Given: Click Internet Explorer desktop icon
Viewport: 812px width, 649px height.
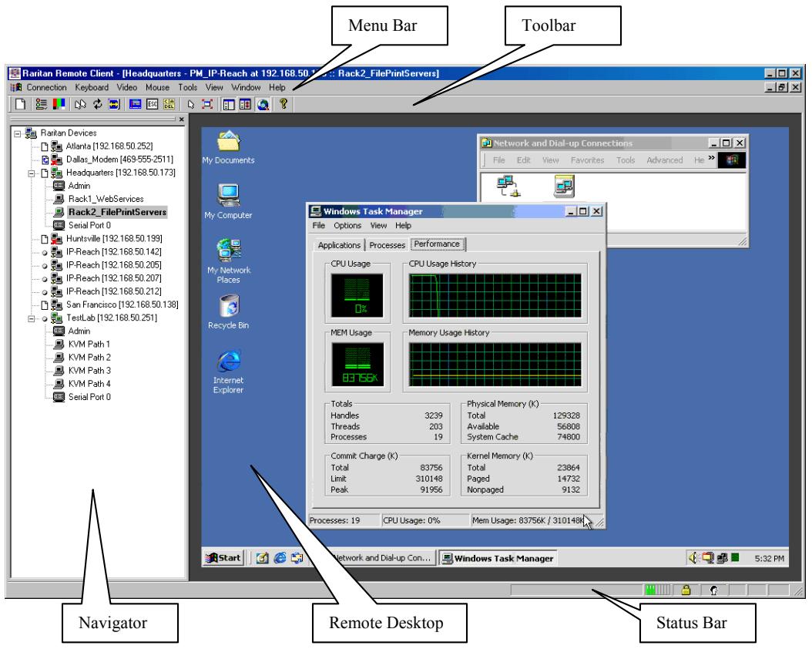Looking at the screenshot, I should click(x=228, y=372).
